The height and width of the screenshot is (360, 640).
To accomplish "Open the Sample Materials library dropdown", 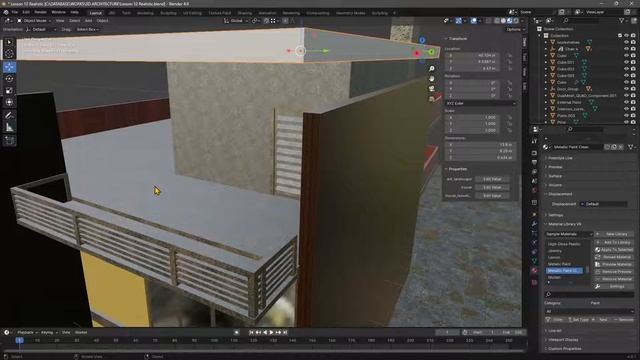I will [x=569, y=234].
